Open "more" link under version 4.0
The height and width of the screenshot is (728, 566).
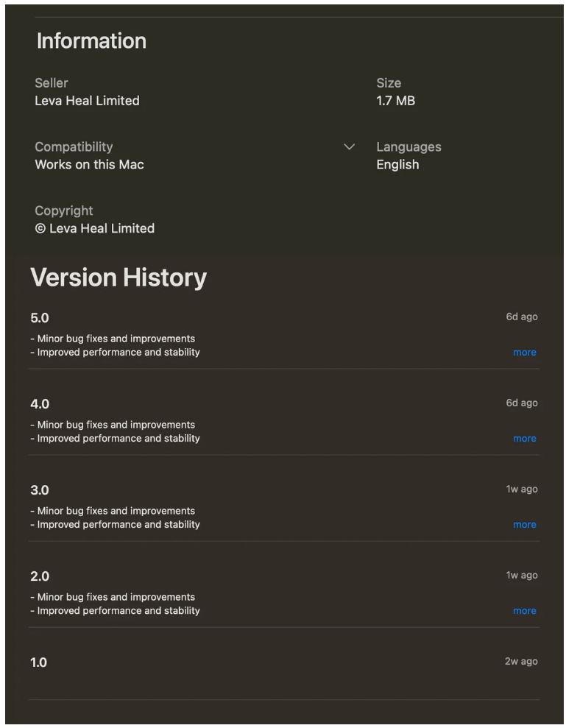pos(524,439)
